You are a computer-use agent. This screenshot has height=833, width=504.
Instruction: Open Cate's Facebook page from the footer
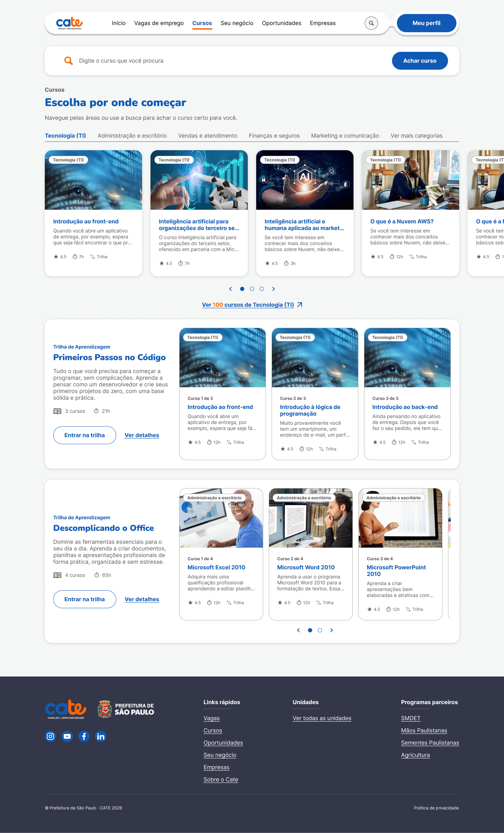[84, 736]
